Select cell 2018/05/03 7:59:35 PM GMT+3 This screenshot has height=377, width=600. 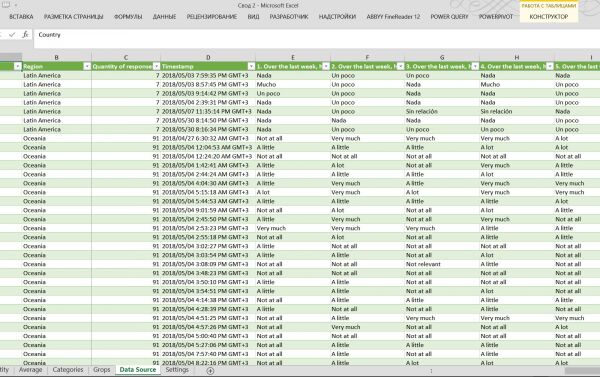point(208,76)
